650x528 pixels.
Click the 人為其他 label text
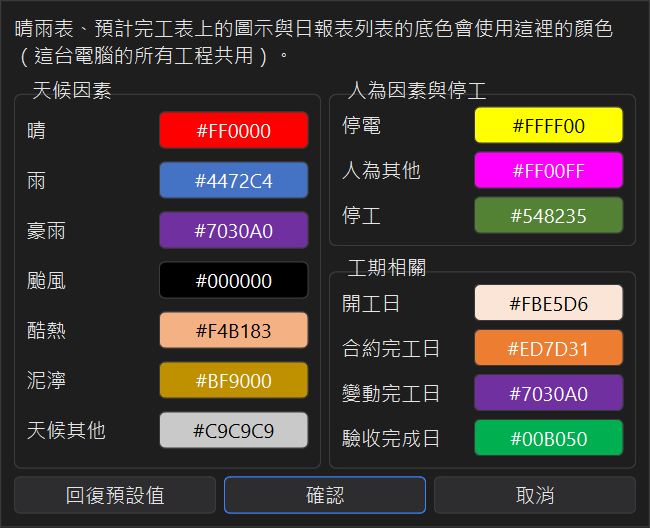point(381,171)
